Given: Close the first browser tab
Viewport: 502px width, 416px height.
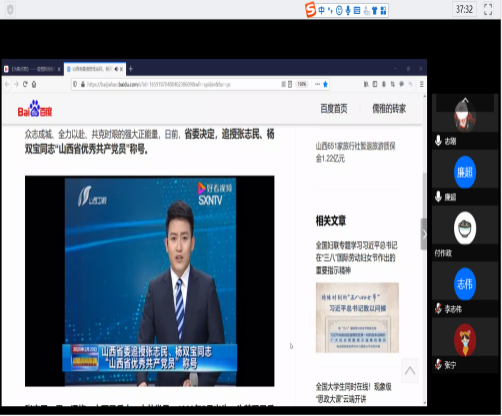Looking at the screenshot, I should point(59,69).
